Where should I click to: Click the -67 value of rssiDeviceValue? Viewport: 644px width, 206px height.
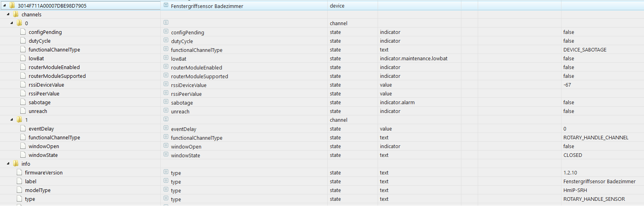[x=567, y=85]
